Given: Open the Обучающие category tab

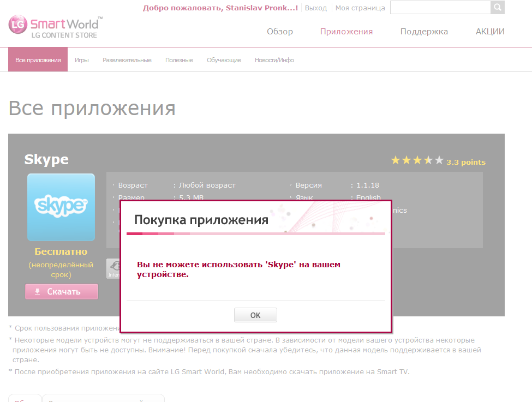Looking at the screenshot, I should click(x=224, y=60).
